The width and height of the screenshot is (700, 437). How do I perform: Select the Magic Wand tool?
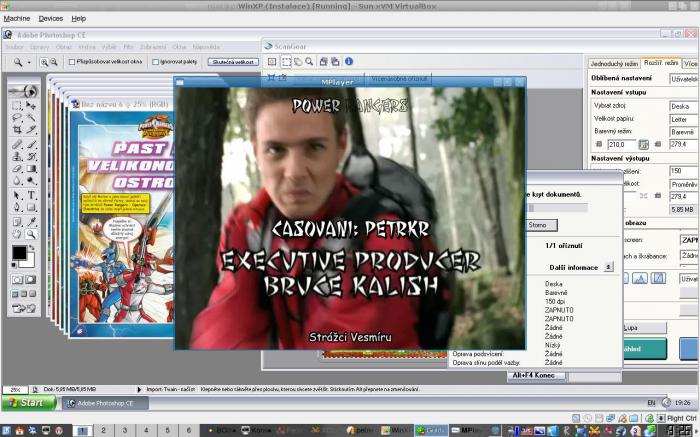[x=31, y=118]
